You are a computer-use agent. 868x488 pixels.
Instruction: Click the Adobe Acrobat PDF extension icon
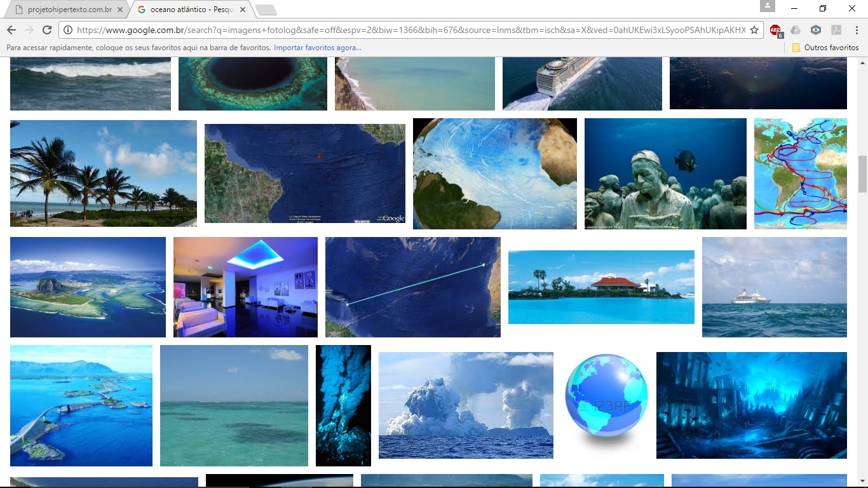coord(836,30)
